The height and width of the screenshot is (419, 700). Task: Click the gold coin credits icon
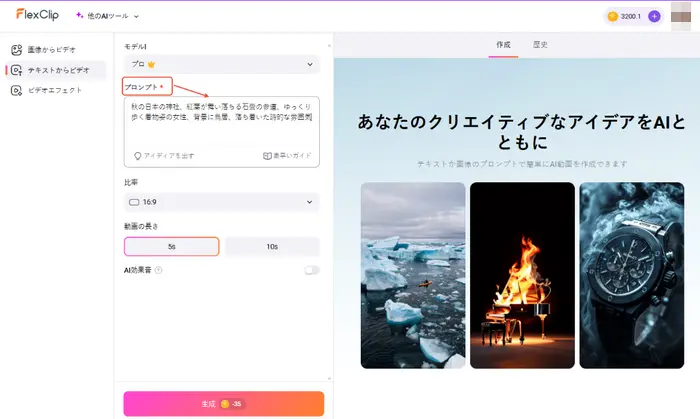click(x=612, y=17)
